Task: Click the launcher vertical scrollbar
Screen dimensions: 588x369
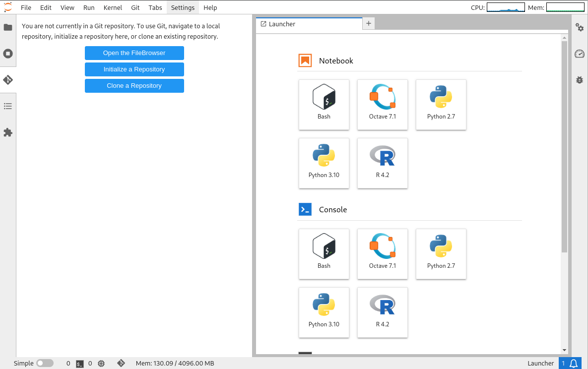Action: tap(564, 147)
